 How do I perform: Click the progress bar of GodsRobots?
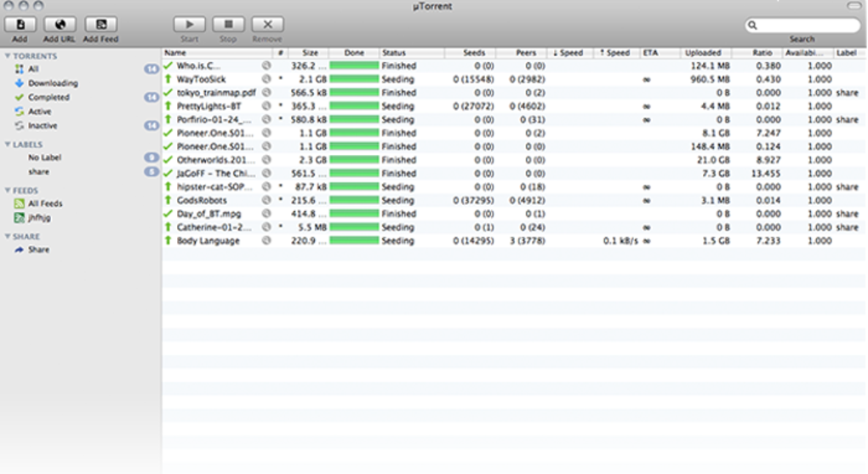(x=354, y=200)
